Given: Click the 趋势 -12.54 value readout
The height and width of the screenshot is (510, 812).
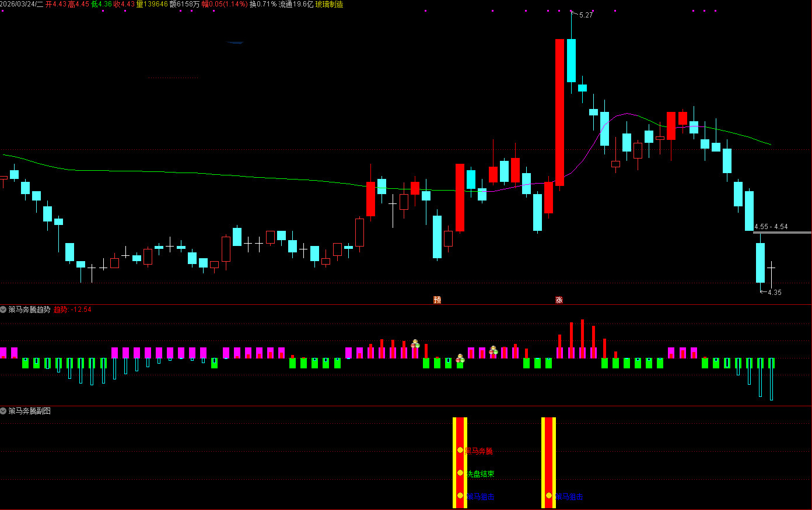Looking at the screenshot, I should pyautogui.click(x=72, y=309).
